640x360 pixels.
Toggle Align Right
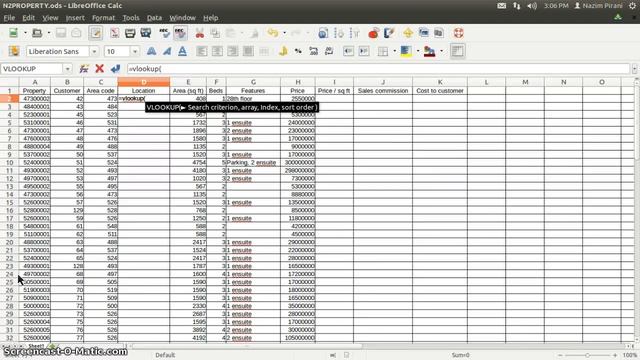pyautogui.click(x=233, y=51)
